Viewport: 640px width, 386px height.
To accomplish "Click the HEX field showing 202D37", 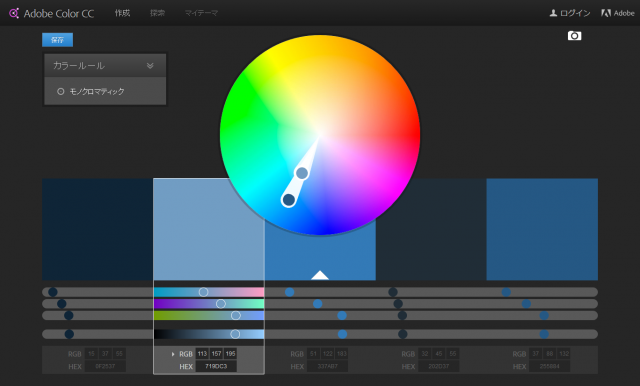I will click(x=438, y=366).
